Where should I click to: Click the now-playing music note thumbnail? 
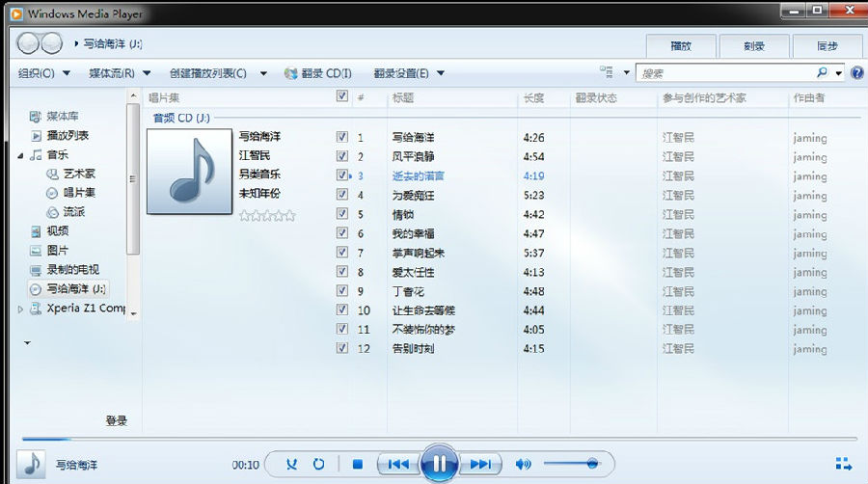tap(31, 464)
